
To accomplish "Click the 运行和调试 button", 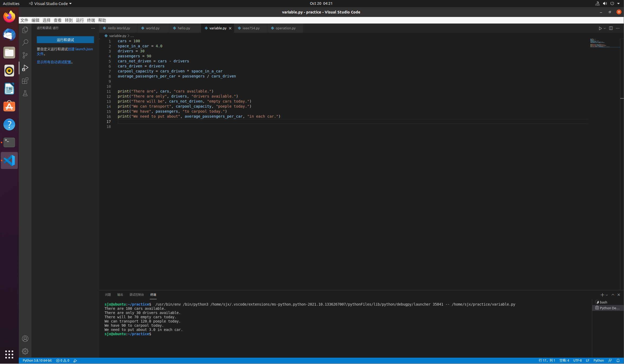I will [x=65, y=40].
